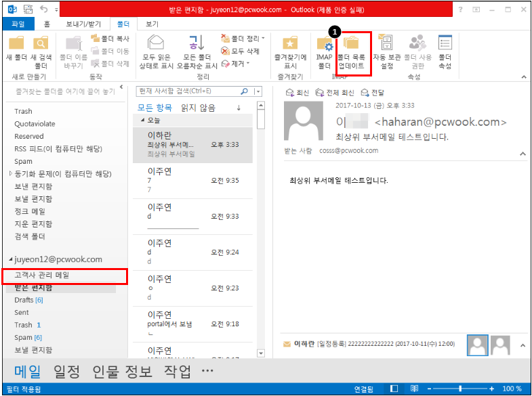
Task: Click the zoom out minus button
Action: point(429,389)
